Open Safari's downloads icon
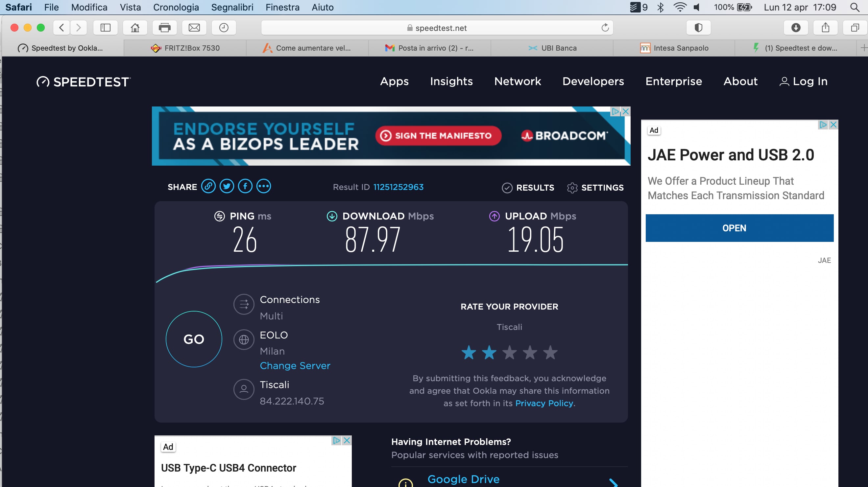The width and height of the screenshot is (868, 487). coord(796,28)
